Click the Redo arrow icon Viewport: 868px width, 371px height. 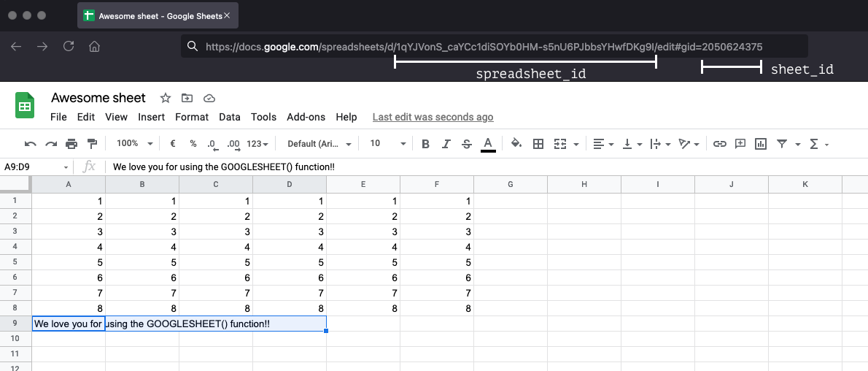(x=51, y=144)
